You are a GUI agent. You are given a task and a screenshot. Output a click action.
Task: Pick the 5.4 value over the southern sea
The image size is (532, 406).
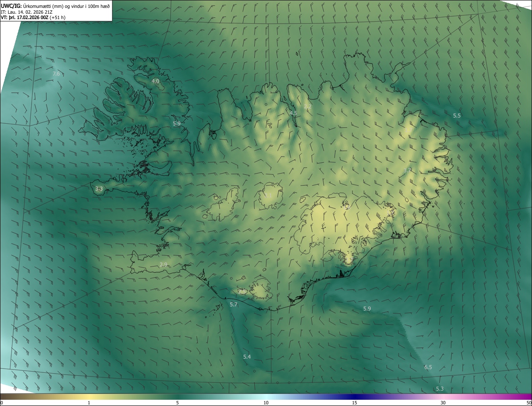pos(247,357)
